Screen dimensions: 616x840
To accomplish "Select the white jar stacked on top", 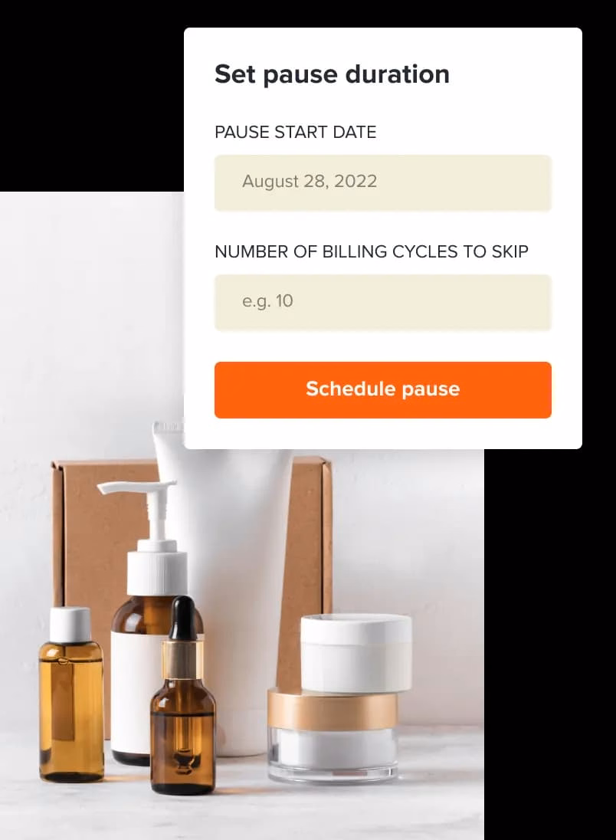I will [356, 654].
